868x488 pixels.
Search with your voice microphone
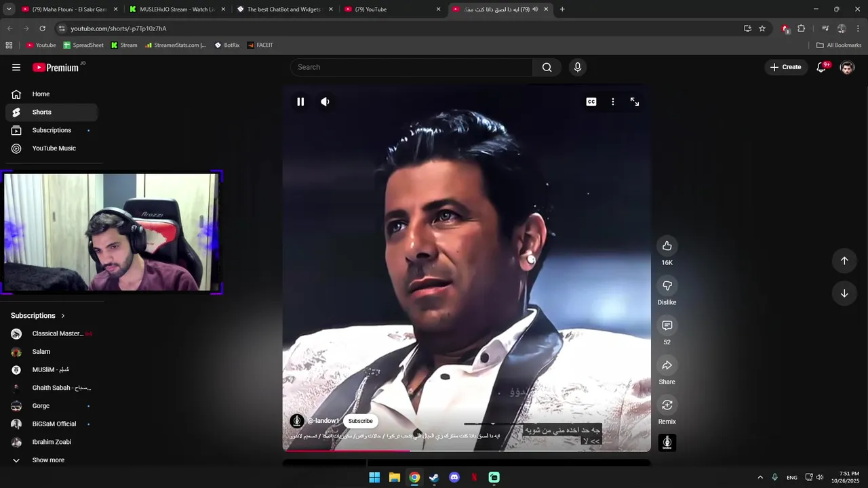[x=578, y=67]
